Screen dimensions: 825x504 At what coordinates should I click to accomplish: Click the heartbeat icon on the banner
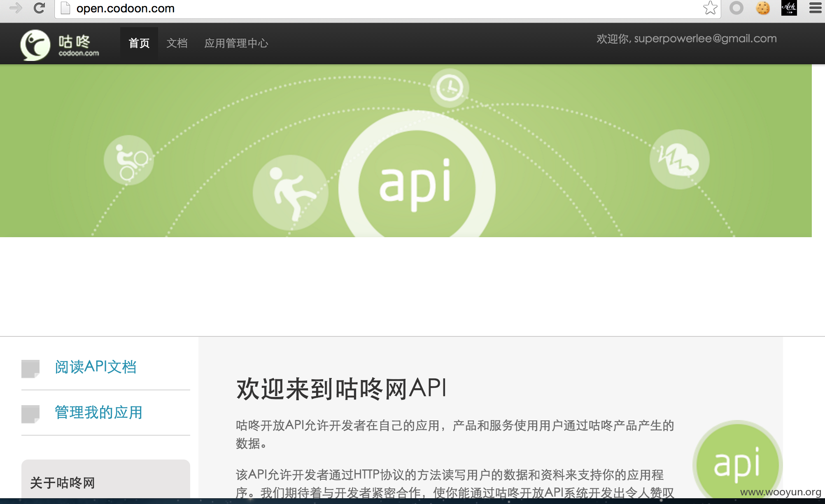tap(680, 159)
